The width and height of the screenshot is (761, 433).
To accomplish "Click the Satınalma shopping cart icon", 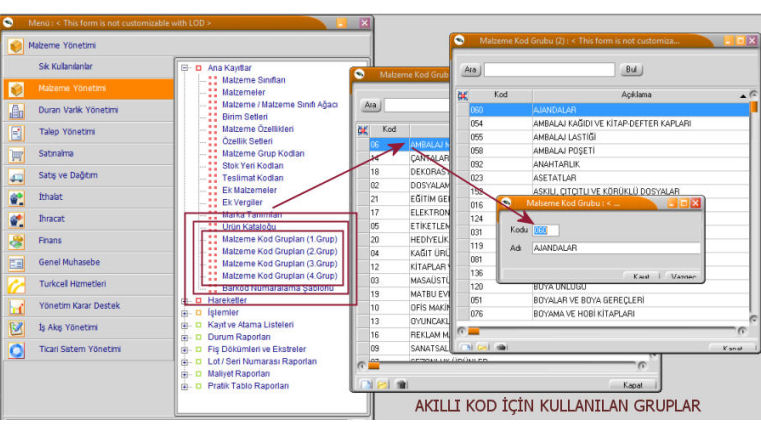I will click(x=16, y=154).
